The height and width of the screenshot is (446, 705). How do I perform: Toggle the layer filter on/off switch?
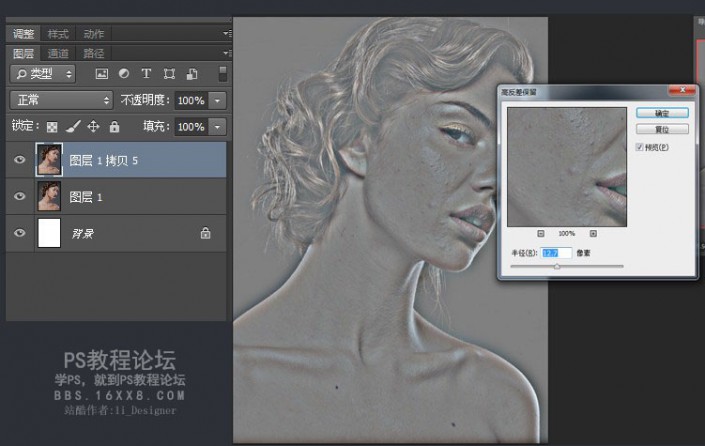pyautogui.click(x=223, y=74)
